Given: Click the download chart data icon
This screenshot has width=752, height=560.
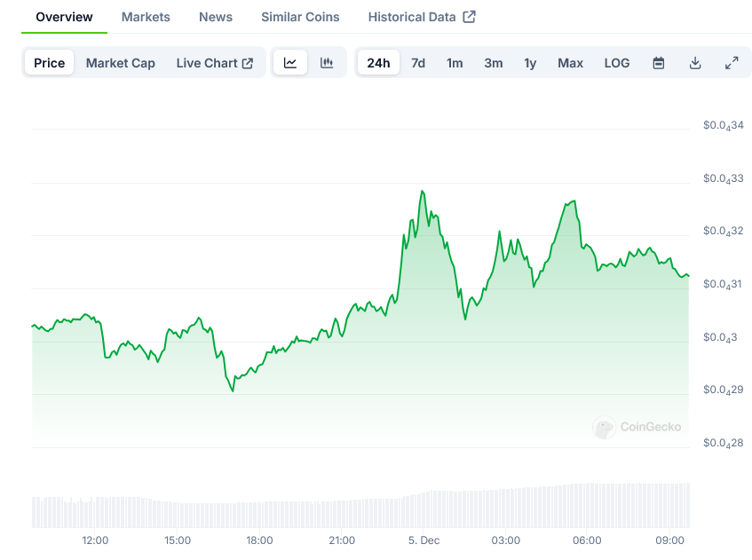Looking at the screenshot, I should (695, 63).
